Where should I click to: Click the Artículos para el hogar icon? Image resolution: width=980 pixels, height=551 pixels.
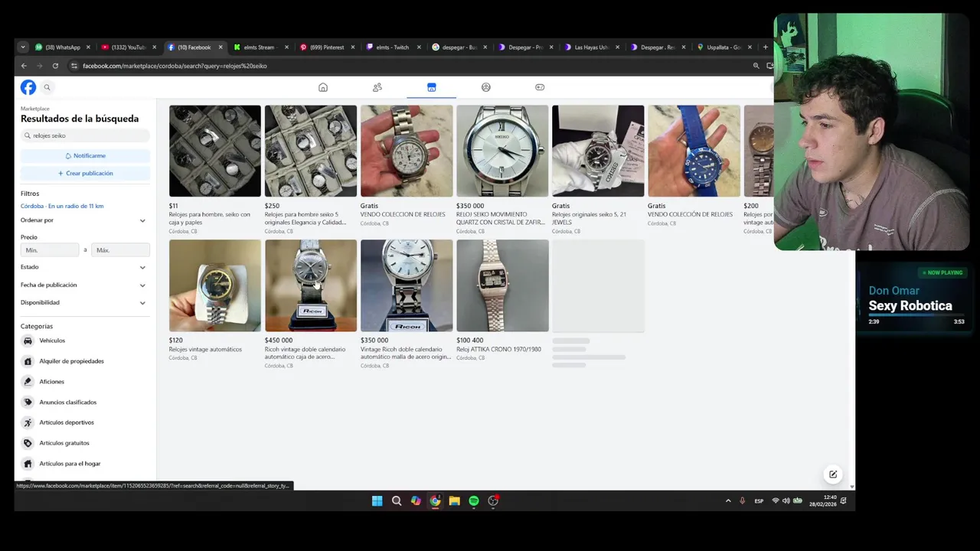28,464
